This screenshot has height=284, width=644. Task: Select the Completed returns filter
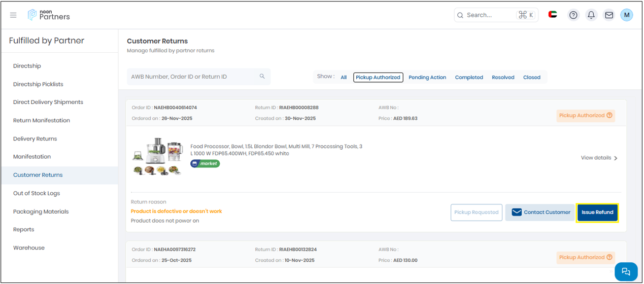tap(469, 78)
